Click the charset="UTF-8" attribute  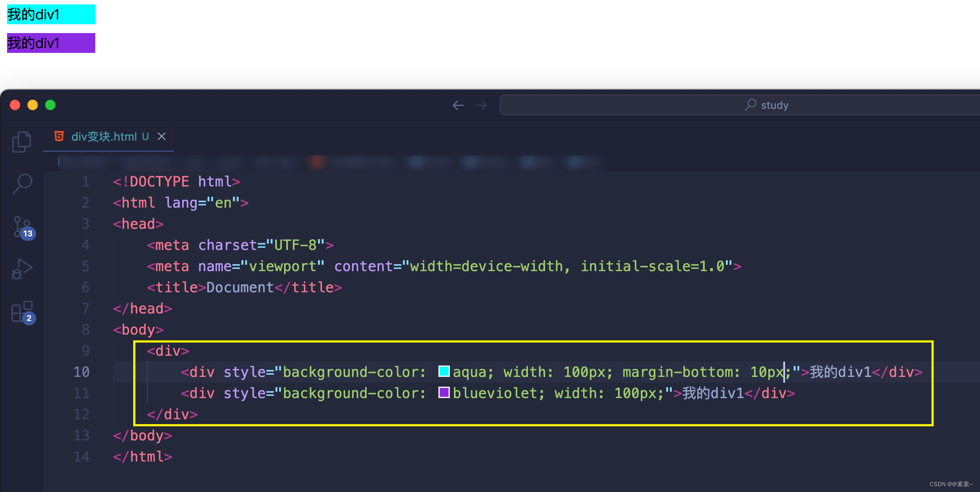click(x=262, y=245)
